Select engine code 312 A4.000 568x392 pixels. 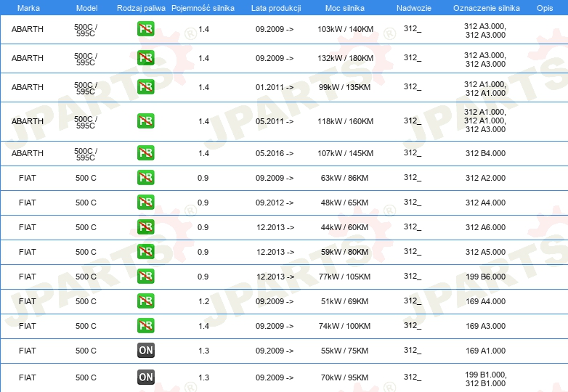(x=485, y=203)
